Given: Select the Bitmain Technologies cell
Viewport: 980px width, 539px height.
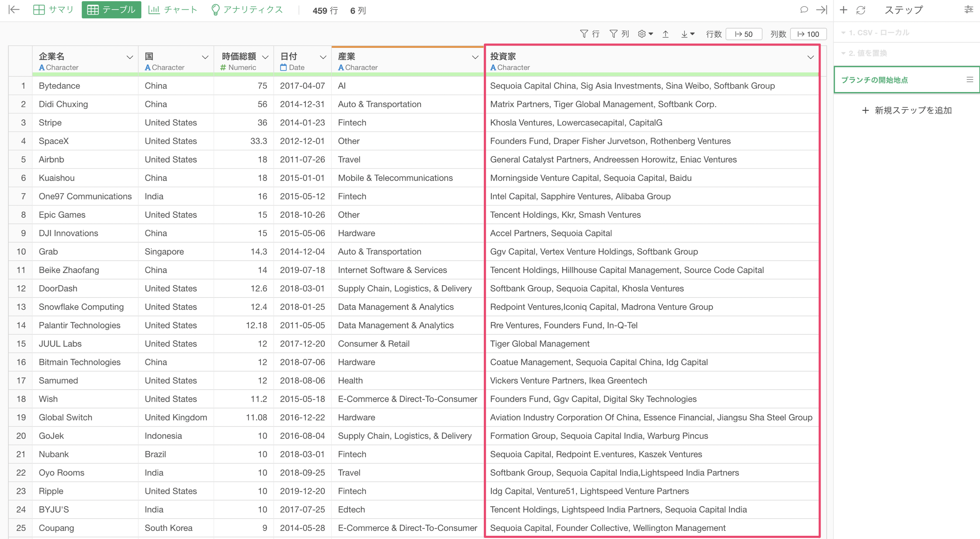Looking at the screenshot, I should [85, 363].
